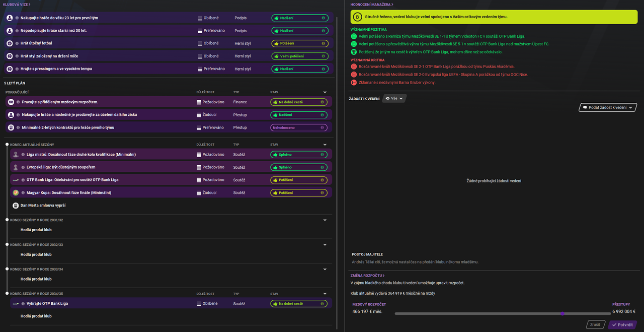Click match icon beside OGC Nice defeat

(x=354, y=75)
